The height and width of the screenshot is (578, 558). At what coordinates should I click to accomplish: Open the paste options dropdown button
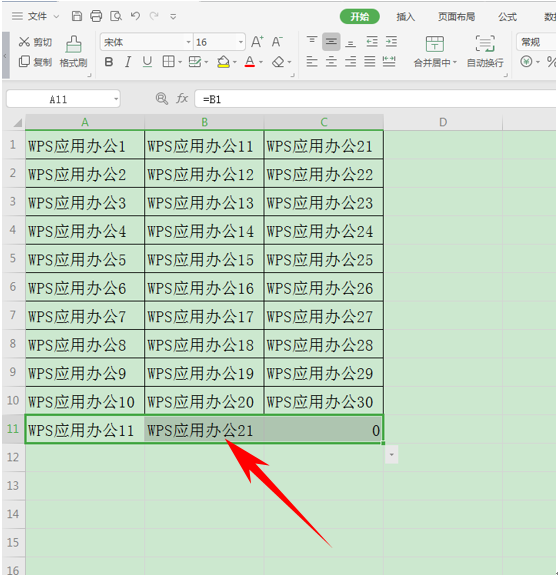pos(391,456)
